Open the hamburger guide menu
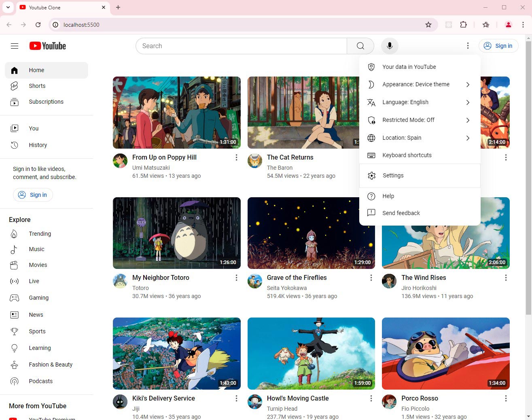Viewport: 532px width, 420px height. [15, 46]
